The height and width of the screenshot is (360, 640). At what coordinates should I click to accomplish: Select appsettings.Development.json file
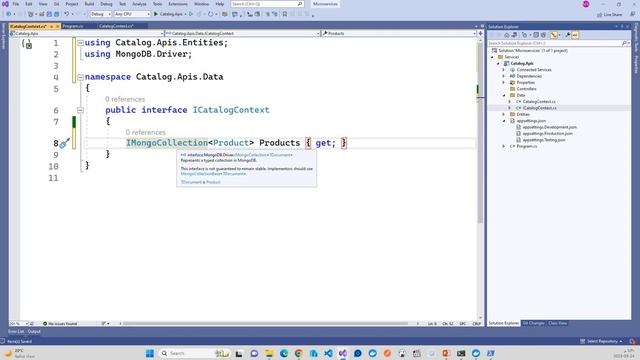point(549,127)
